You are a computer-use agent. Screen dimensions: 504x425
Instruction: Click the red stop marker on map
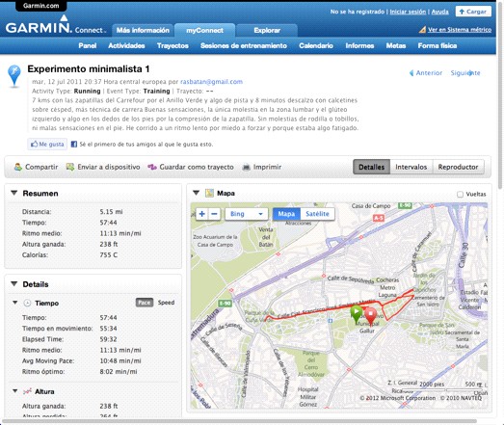click(x=371, y=316)
